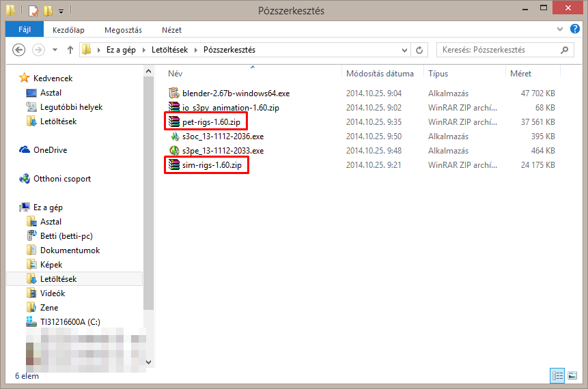Open the Customize Quick Access Toolbar dropdown
This screenshot has height=389, width=588.
pos(61,11)
